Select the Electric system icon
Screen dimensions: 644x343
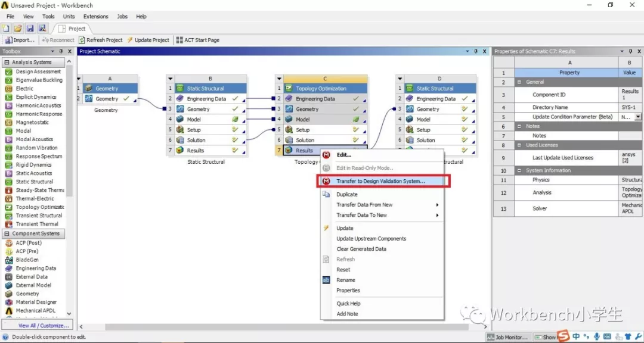[8, 88]
